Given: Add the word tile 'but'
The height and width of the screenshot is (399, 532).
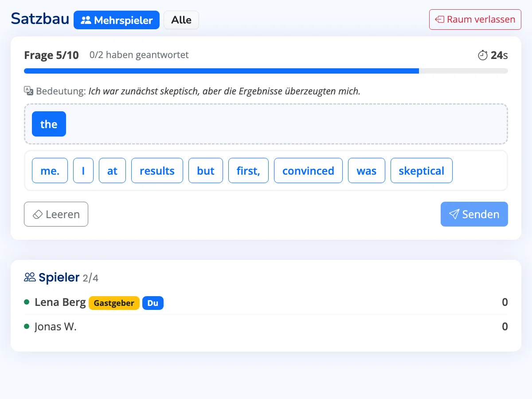Looking at the screenshot, I should point(206,171).
